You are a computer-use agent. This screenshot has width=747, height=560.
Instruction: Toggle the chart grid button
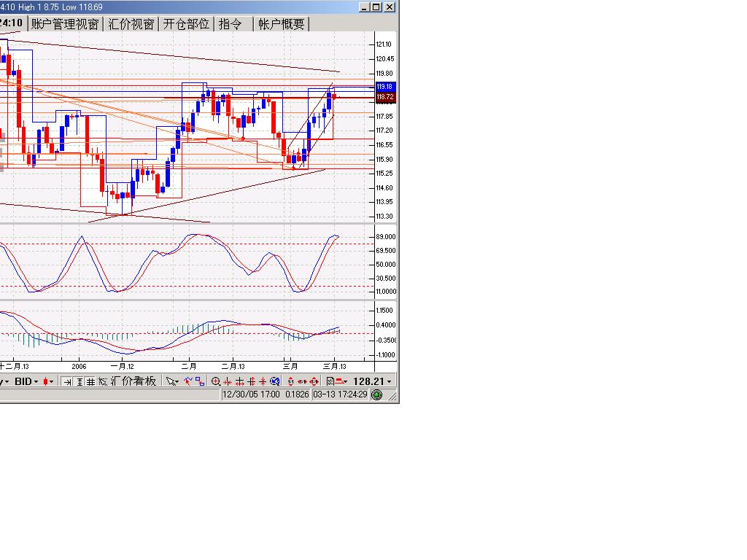click(90, 382)
